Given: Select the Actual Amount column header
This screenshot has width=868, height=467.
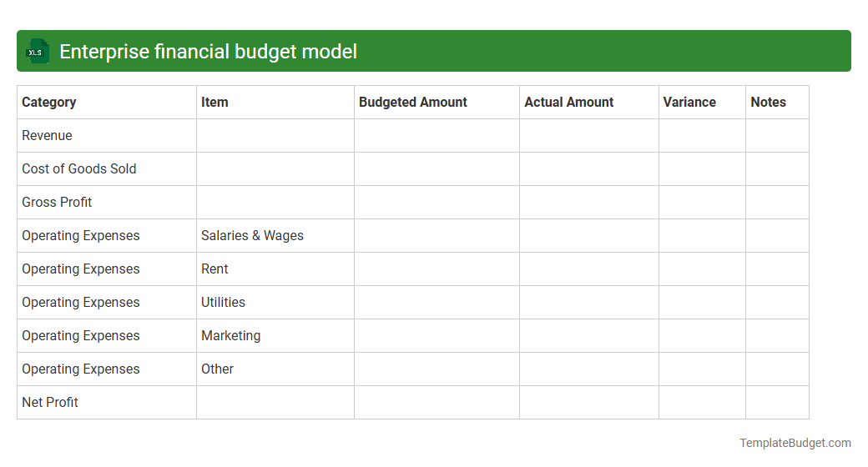Looking at the screenshot, I should pyautogui.click(x=589, y=103).
